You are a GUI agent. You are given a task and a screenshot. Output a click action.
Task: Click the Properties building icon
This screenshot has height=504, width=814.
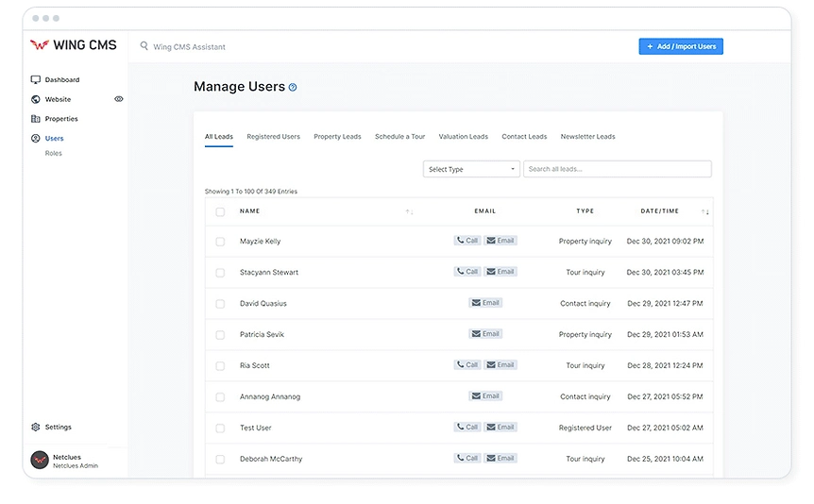36,119
